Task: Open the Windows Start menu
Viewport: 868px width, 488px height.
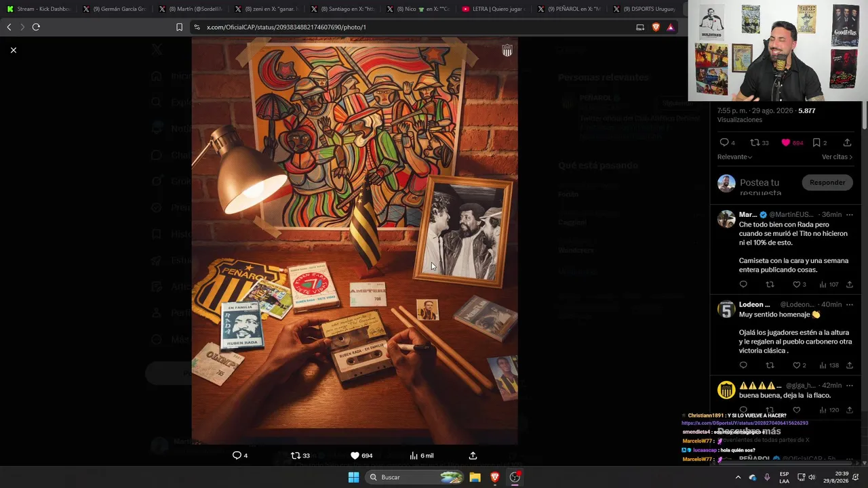Action: tap(353, 477)
